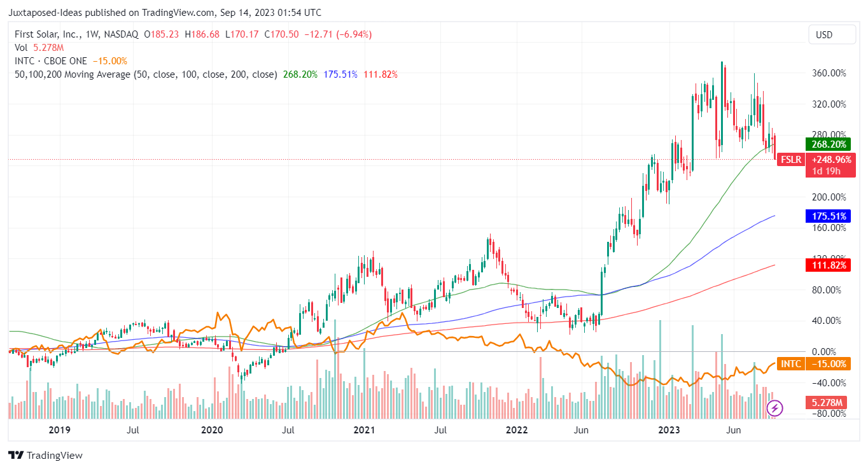This screenshot has height=469, width=868.
Task: Click the -80.00% price axis label
Action: pos(829,414)
